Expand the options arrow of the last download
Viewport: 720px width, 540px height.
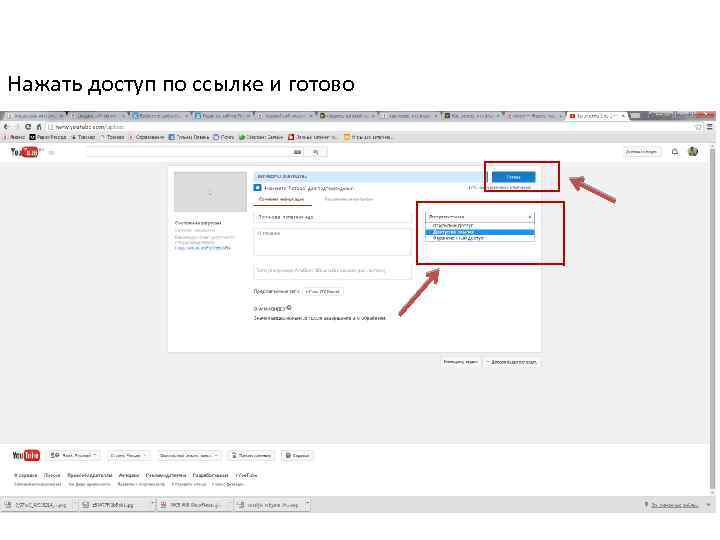(307, 503)
